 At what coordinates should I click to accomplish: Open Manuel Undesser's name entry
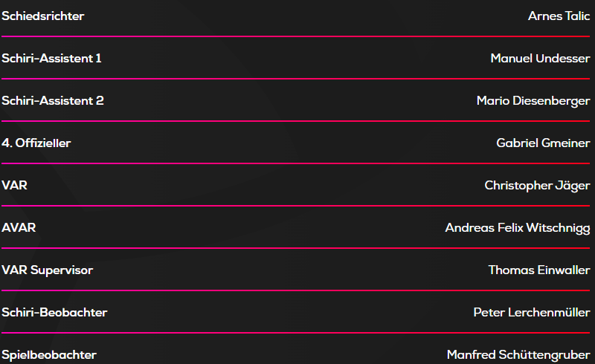point(540,59)
